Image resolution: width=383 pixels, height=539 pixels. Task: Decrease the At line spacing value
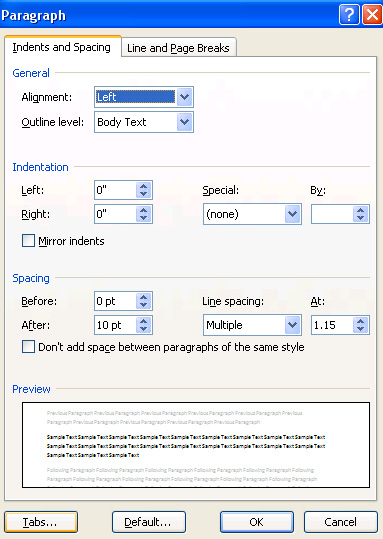[x=361, y=329]
